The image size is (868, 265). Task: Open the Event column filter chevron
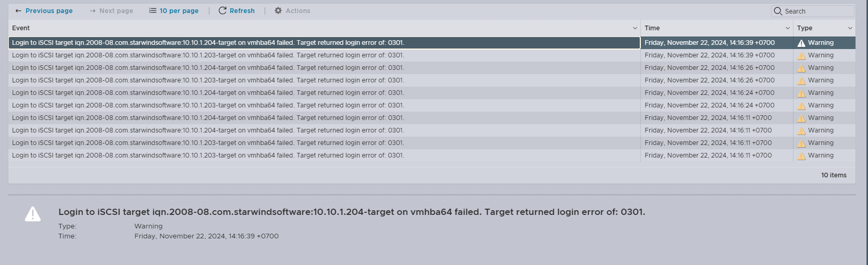click(x=635, y=28)
